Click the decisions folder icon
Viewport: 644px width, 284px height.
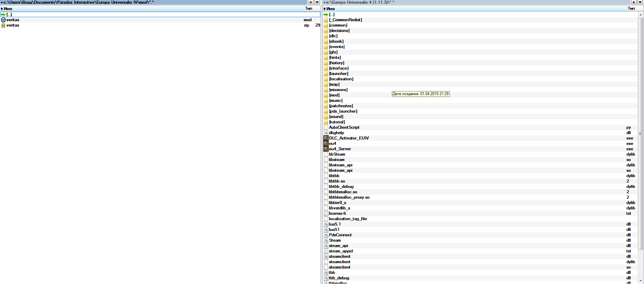[326, 31]
